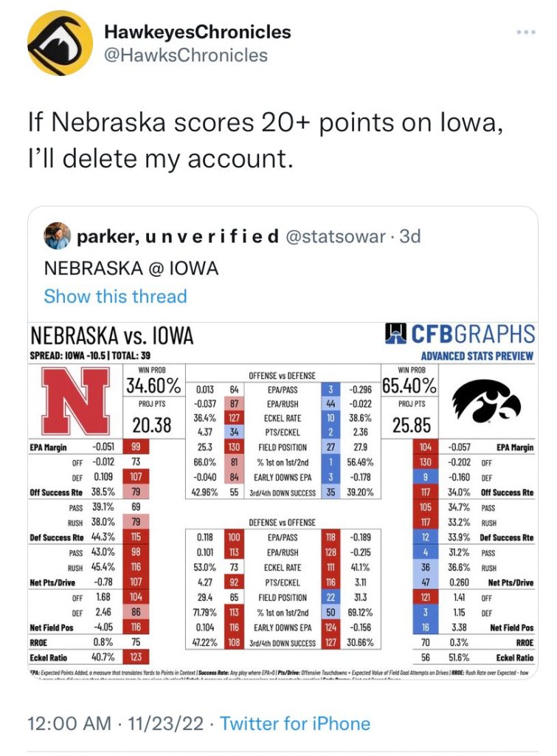The height and width of the screenshot is (756, 557).
Task: Click the Twitter for iPhone source link
Action: [x=295, y=724]
